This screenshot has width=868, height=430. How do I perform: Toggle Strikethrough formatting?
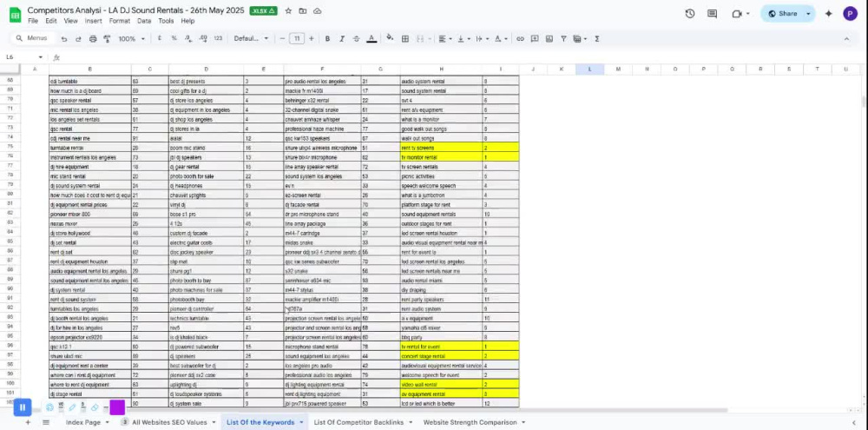click(357, 39)
